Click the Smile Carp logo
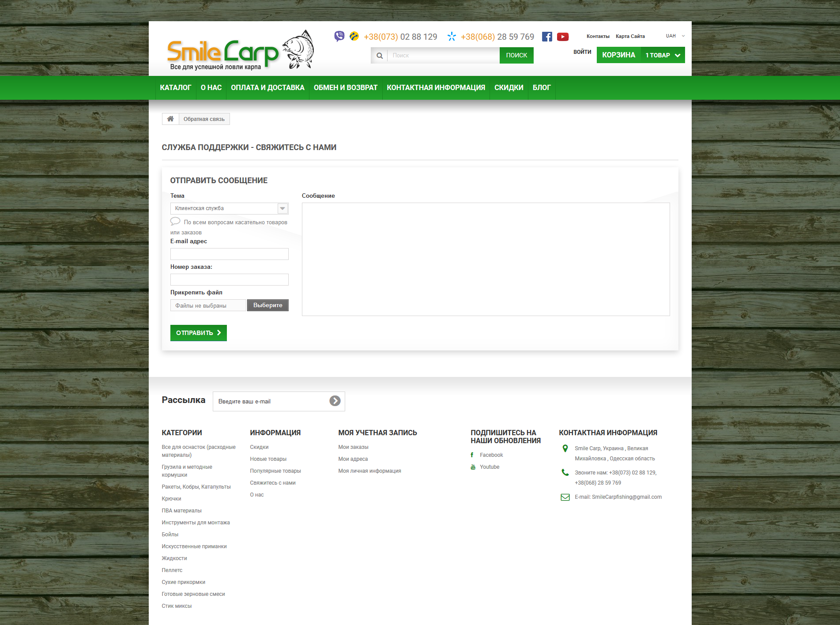 pyautogui.click(x=240, y=51)
